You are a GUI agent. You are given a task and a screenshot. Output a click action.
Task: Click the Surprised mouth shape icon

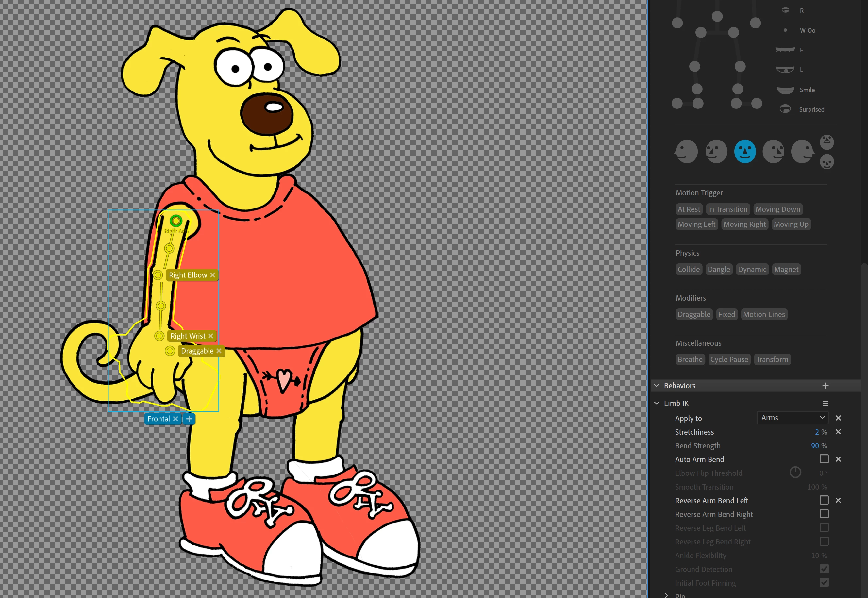coord(785,109)
